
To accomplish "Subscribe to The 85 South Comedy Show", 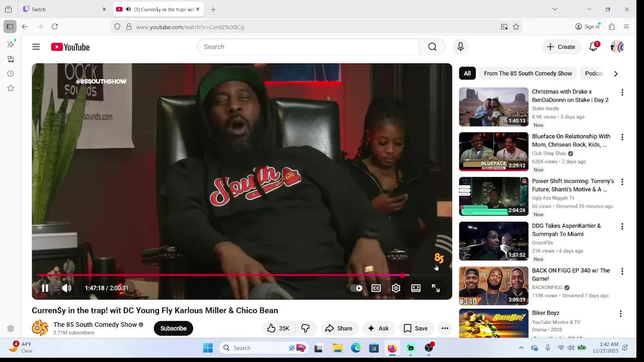I will [174, 328].
